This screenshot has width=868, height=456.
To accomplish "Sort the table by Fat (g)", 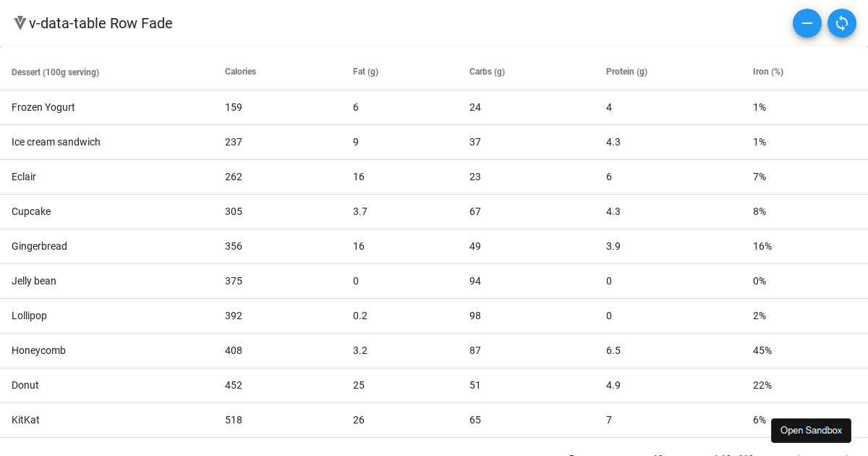I will 365,72.
